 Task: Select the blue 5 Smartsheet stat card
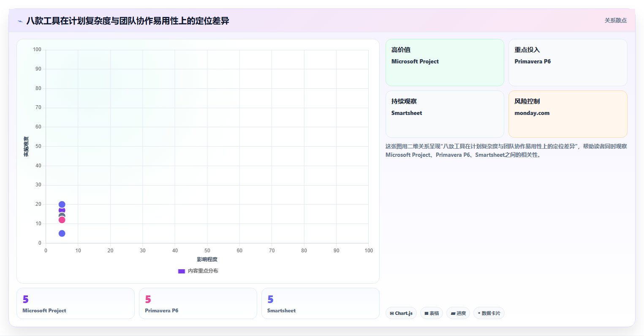click(321, 303)
